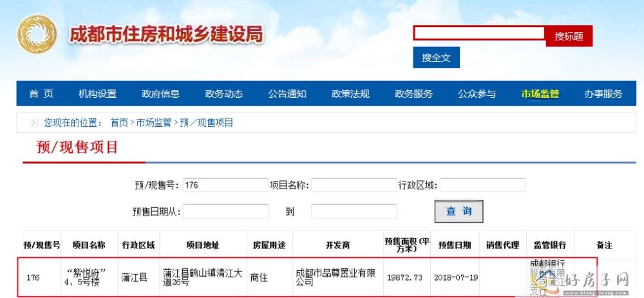Click the small breadcrumb location icon
644x298 pixels.
click(33, 122)
